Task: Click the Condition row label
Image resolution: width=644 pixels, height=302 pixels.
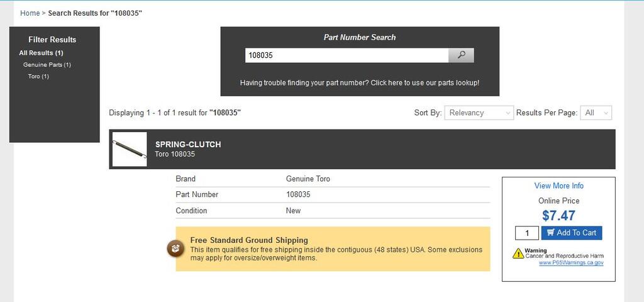Action: [191, 210]
